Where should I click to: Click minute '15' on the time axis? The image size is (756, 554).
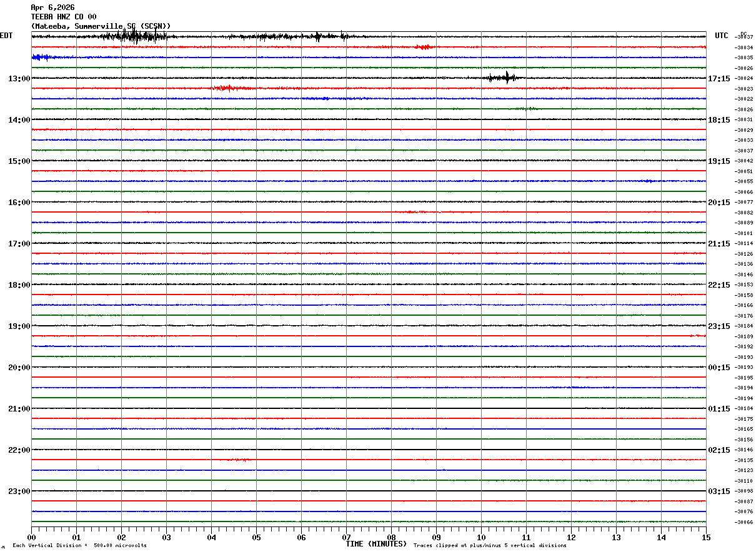click(x=706, y=537)
